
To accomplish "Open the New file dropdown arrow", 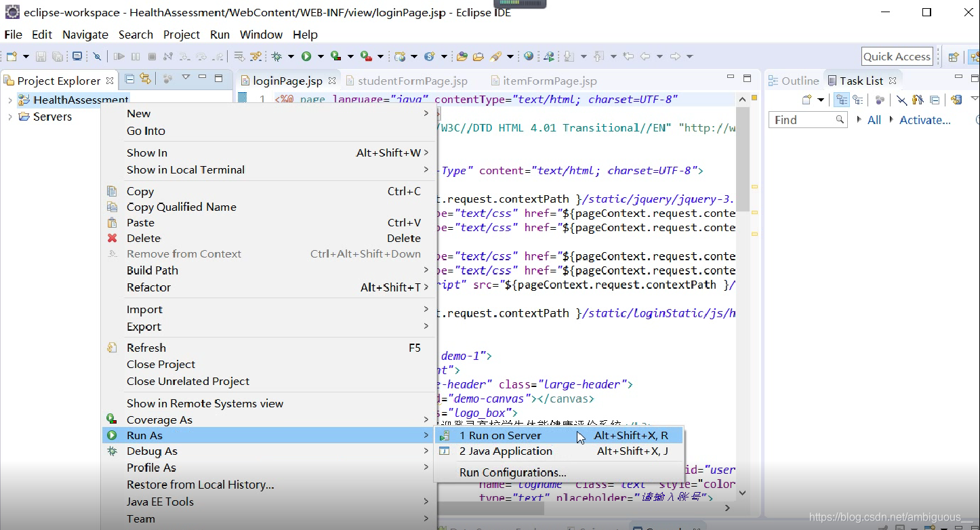I will [x=26, y=56].
